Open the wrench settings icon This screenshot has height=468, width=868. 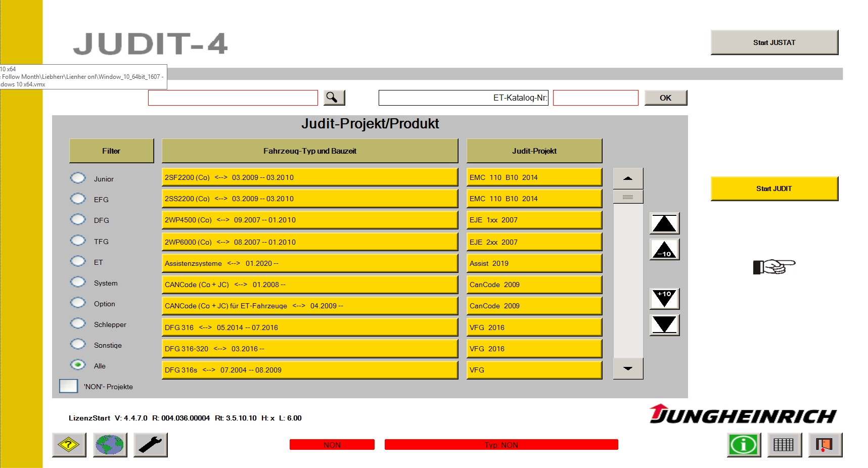tap(150, 445)
